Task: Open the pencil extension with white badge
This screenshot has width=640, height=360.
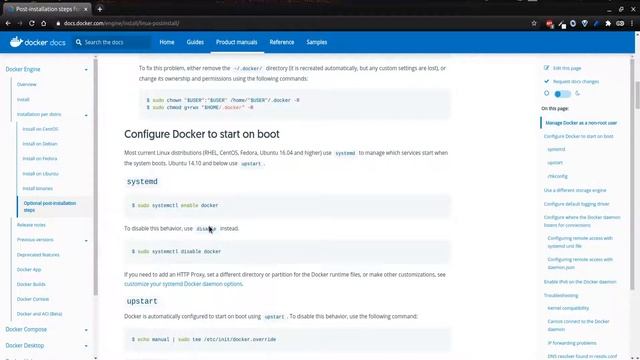Action: click(x=562, y=24)
